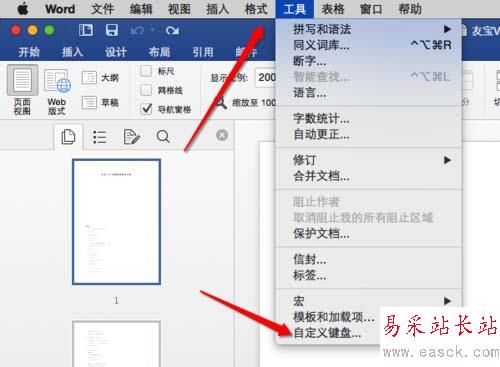Choose Protect Document (保护文档...) menu item

pos(368,234)
